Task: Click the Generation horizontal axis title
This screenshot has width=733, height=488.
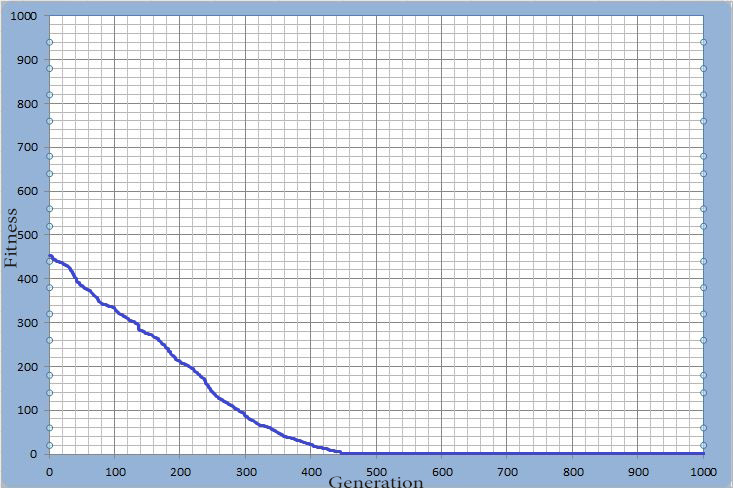Action: (x=376, y=482)
